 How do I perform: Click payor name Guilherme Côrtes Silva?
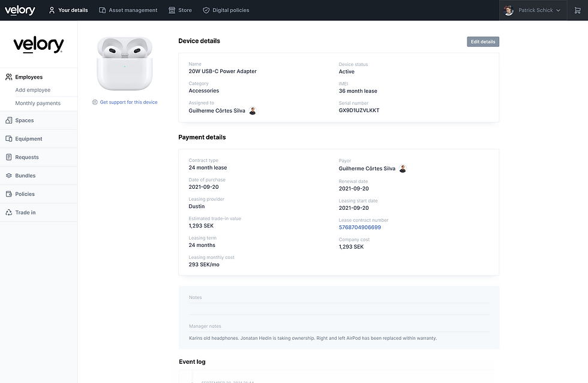pos(367,168)
